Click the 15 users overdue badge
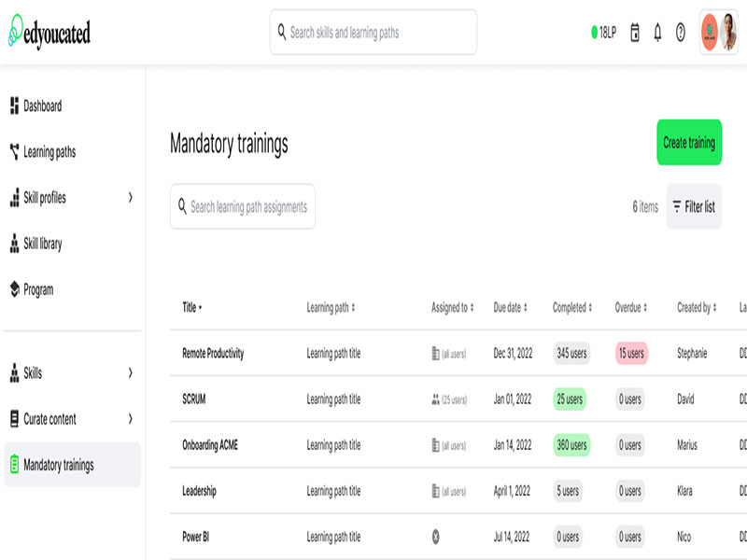747x560 pixels. pyautogui.click(x=631, y=354)
